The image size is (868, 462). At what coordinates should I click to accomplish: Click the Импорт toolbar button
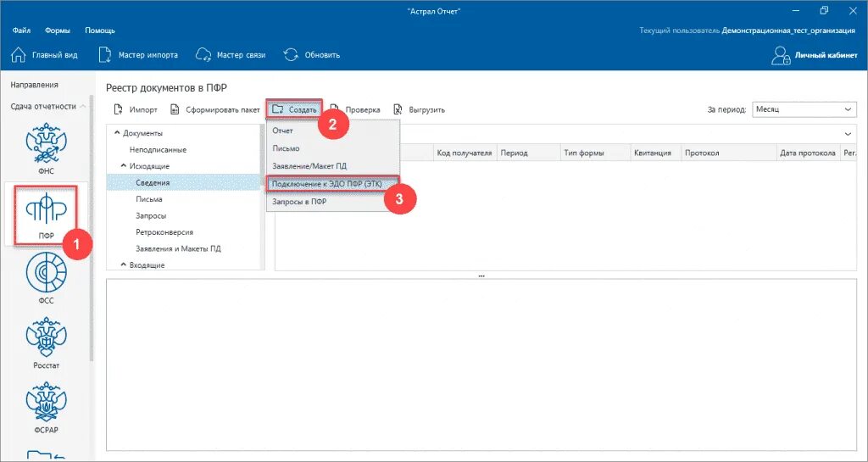click(136, 109)
